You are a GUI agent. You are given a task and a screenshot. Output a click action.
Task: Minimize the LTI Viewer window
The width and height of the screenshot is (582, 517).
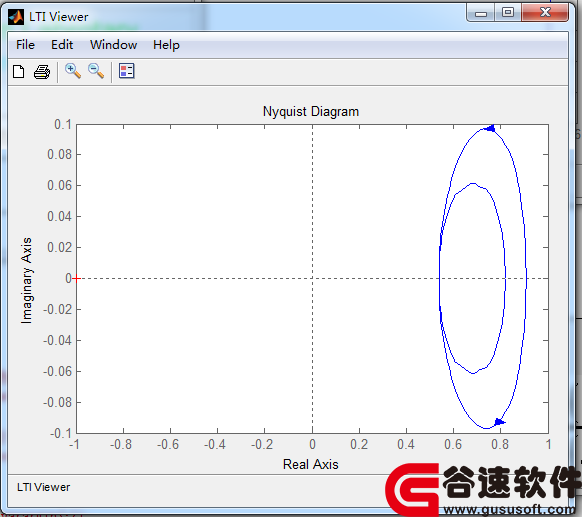click(x=481, y=13)
